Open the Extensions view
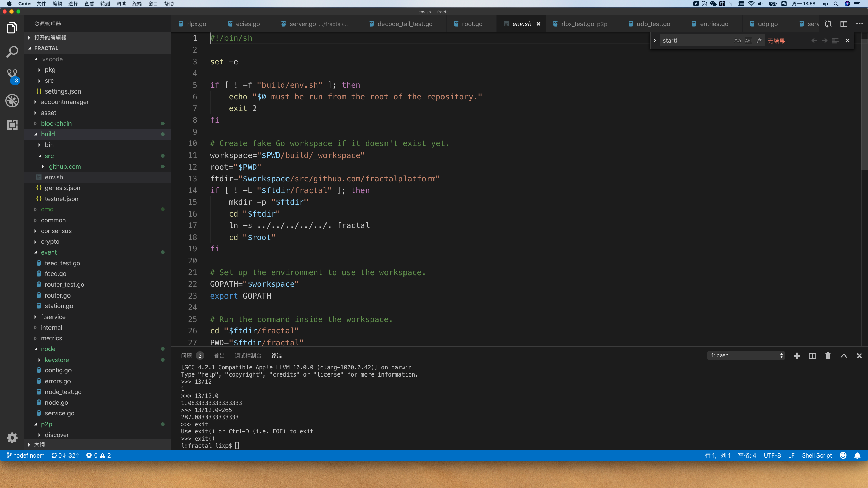Viewport: 868px width, 488px height. point(12,125)
